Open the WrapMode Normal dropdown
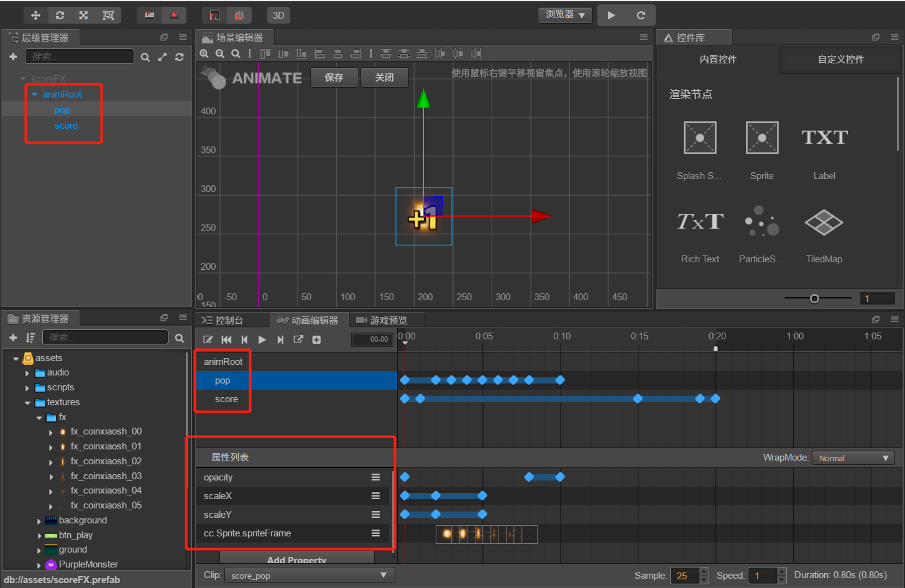 pos(853,458)
